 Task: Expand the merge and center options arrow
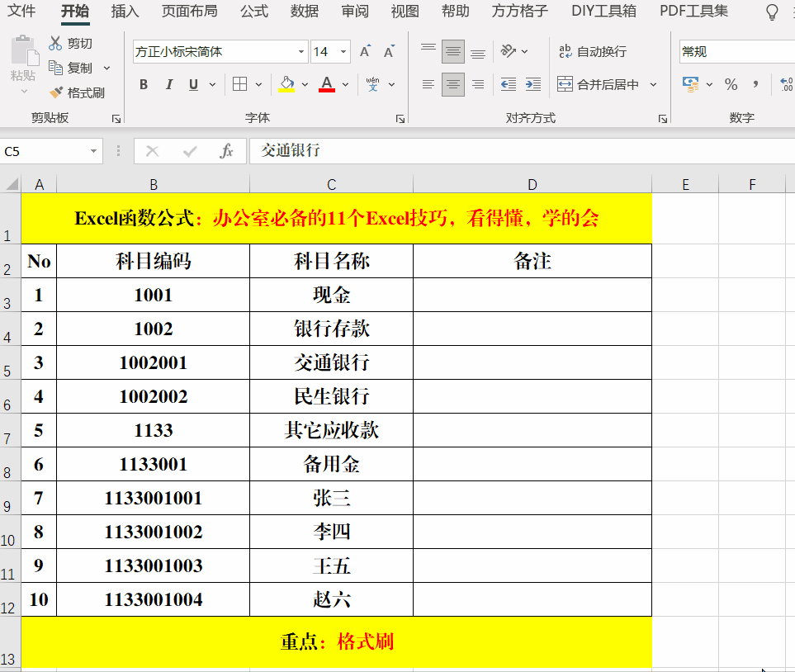[x=654, y=85]
